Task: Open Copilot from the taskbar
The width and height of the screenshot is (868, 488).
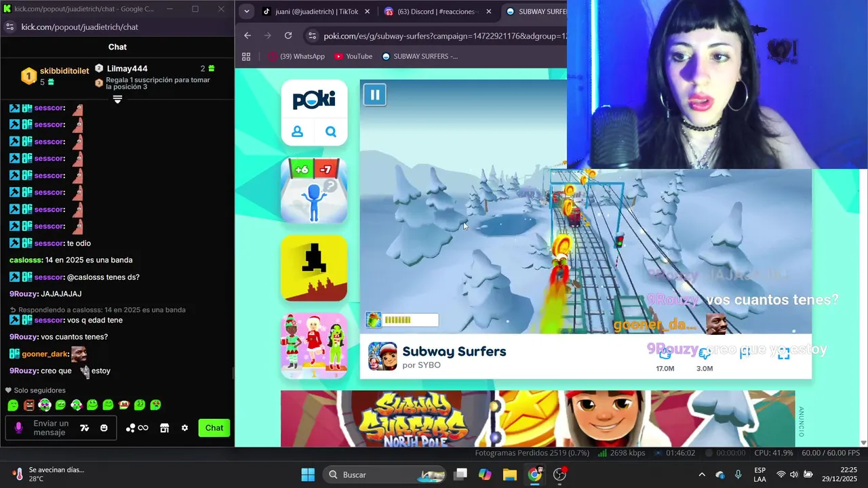Action: [x=485, y=474]
